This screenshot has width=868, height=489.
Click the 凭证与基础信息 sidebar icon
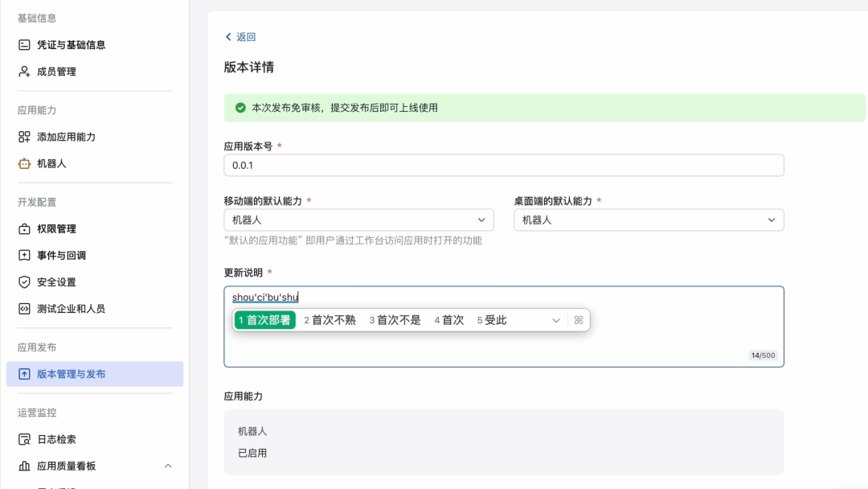[x=24, y=45]
